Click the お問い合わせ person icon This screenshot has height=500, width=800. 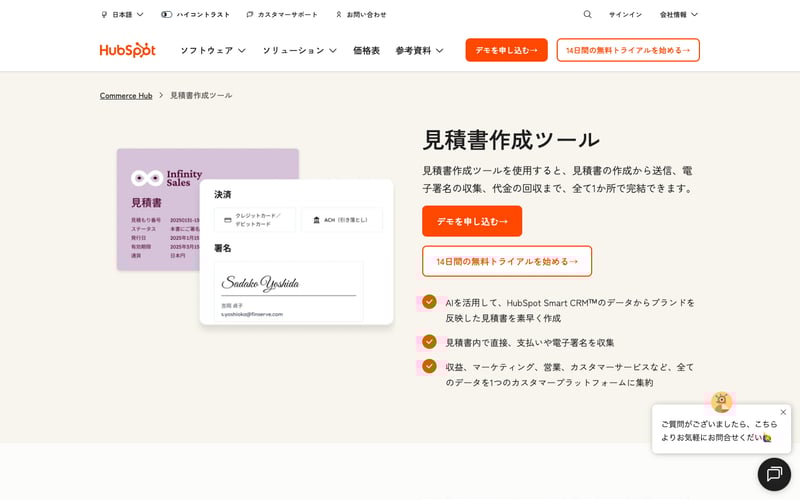tap(339, 15)
